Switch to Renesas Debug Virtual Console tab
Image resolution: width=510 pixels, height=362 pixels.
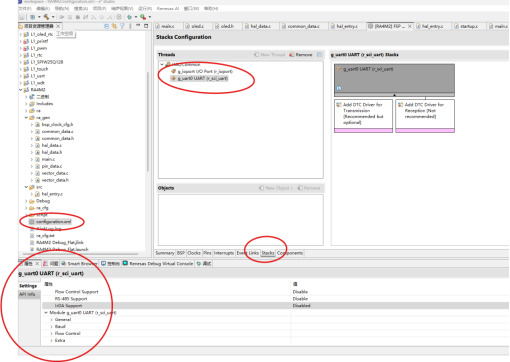click(x=158, y=264)
